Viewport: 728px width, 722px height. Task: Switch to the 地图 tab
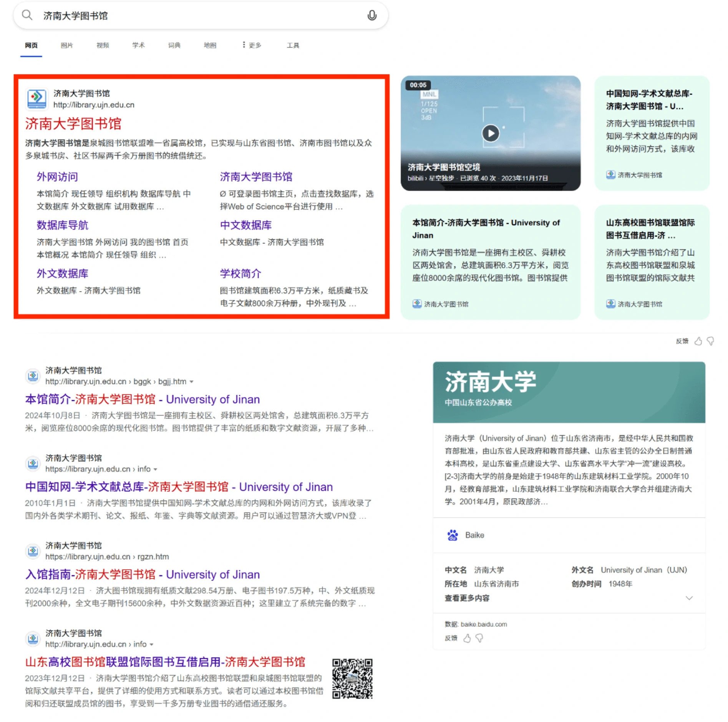click(x=210, y=45)
